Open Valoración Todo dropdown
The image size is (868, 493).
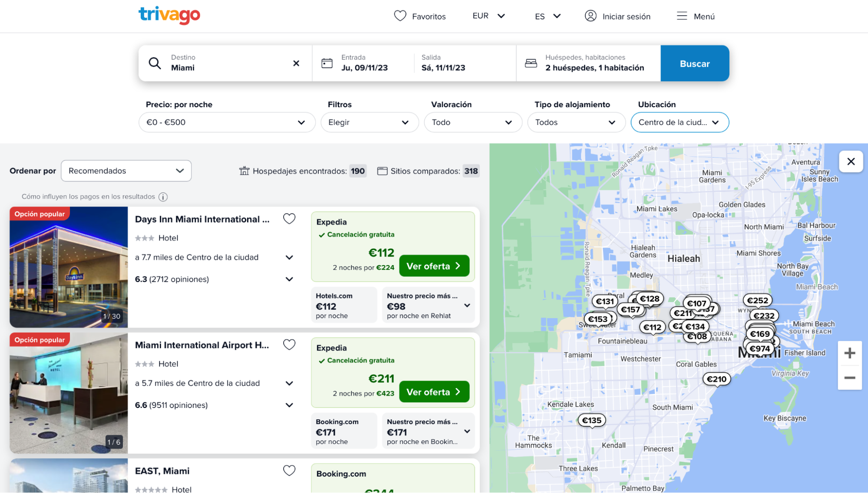(x=473, y=122)
